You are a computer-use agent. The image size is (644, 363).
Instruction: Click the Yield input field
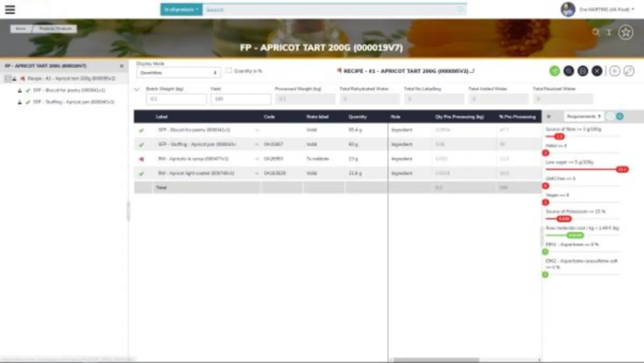point(240,99)
